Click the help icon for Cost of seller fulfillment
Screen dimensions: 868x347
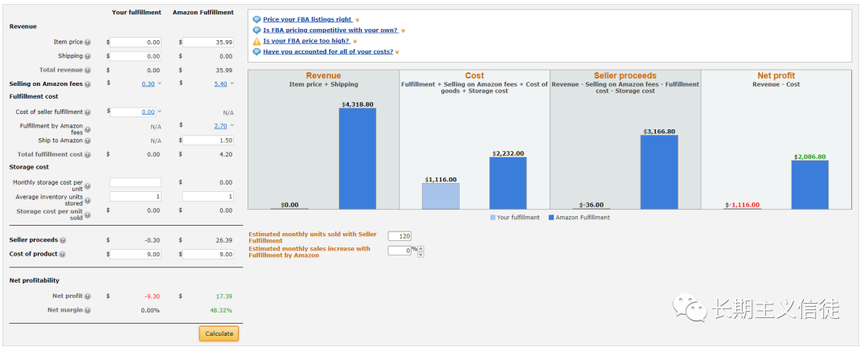pyautogui.click(x=88, y=112)
